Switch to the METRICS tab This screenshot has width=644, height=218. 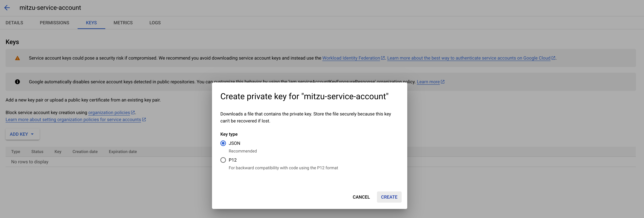[123, 23]
